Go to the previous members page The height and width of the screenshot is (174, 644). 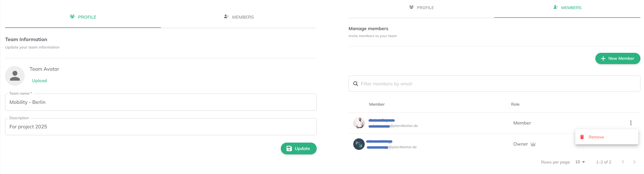(x=623, y=162)
